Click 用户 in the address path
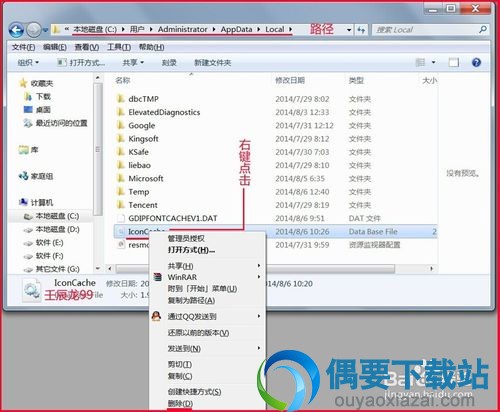The height and width of the screenshot is (412, 500). pyautogui.click(x=137, y=29)
